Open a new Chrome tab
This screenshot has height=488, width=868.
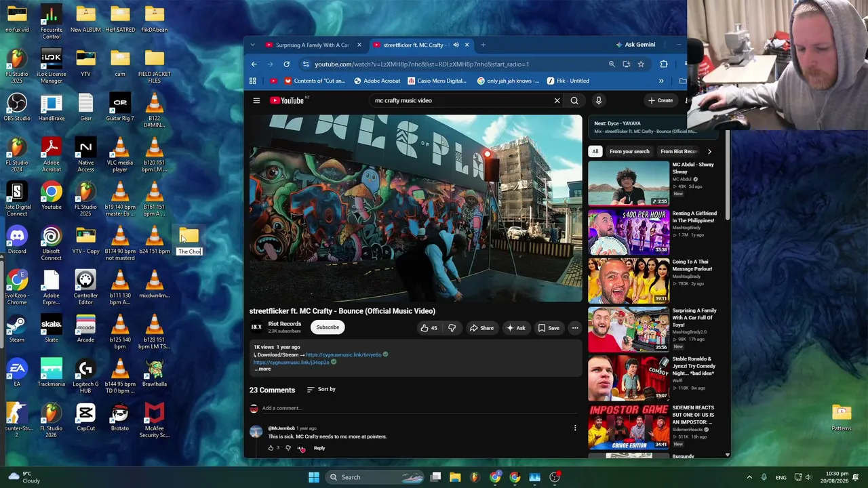click(x=483, y=45)
